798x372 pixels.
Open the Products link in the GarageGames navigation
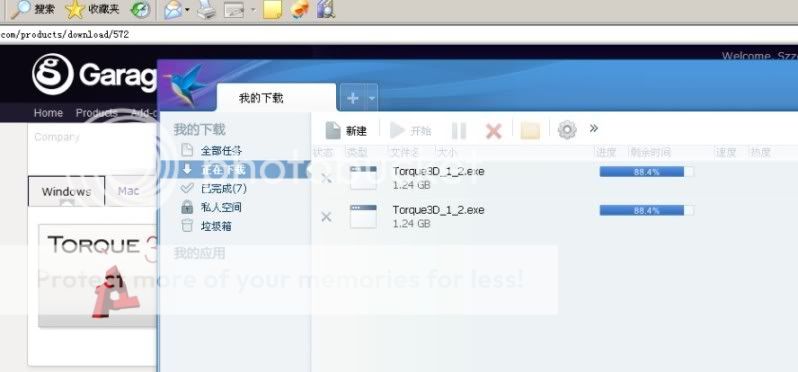click(x=97, y=113)
